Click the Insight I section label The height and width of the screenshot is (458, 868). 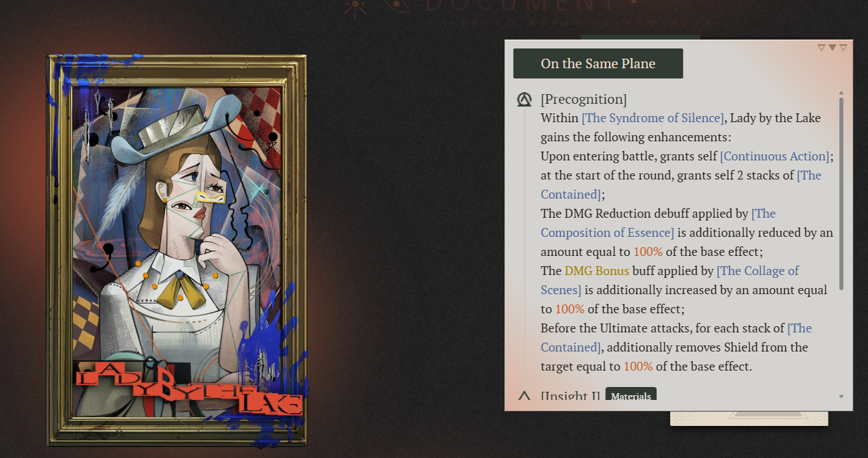click(x=570, y=396)
